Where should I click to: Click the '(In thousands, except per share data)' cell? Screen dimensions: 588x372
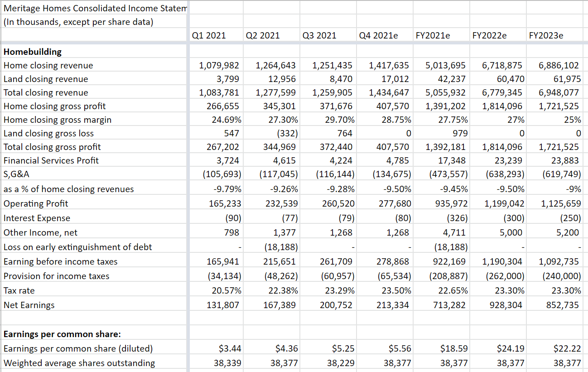pyautogui.click(x=78, y=22)
